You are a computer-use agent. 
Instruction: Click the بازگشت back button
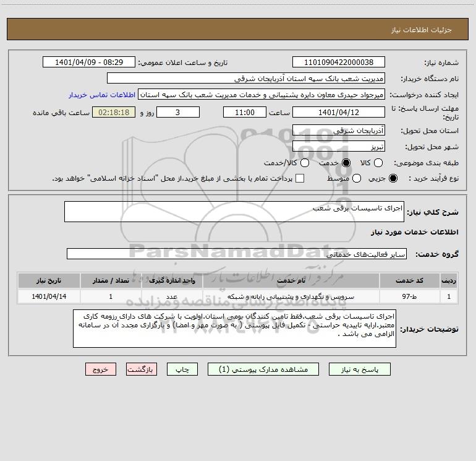(142, 369)
